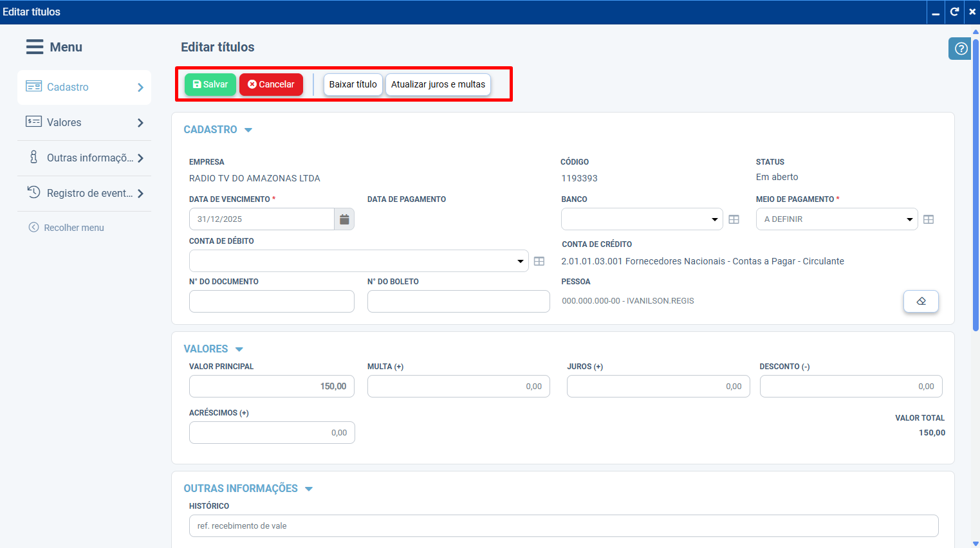
Task: Click the Outras informações icon in sidebar
Action: tap(33, 157)
